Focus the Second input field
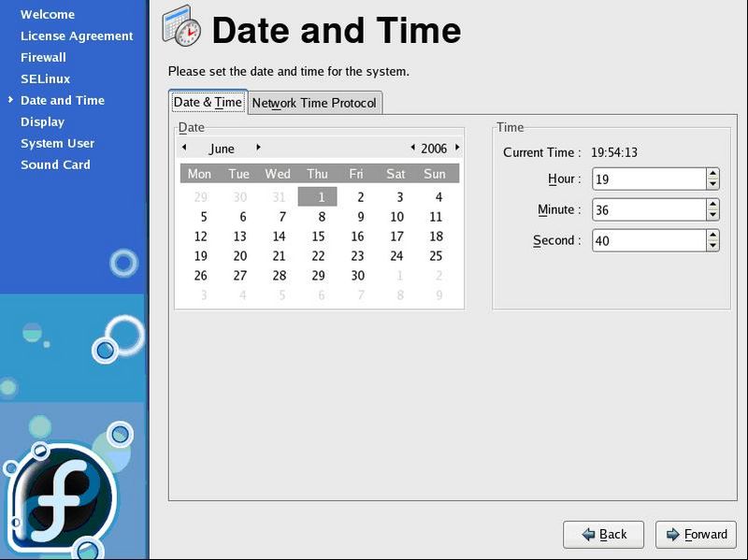The width and height of the screenshot is (748, 560). (648, 240)
